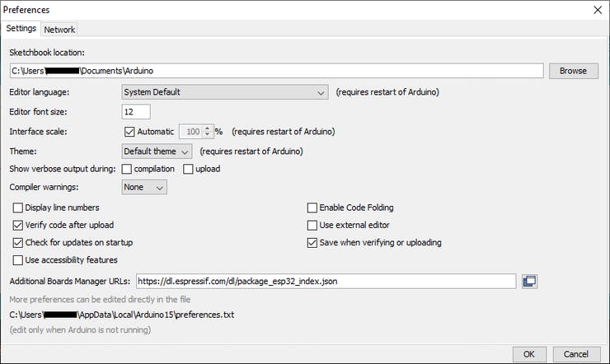Enable verbose output during compilation

[127, 170]
